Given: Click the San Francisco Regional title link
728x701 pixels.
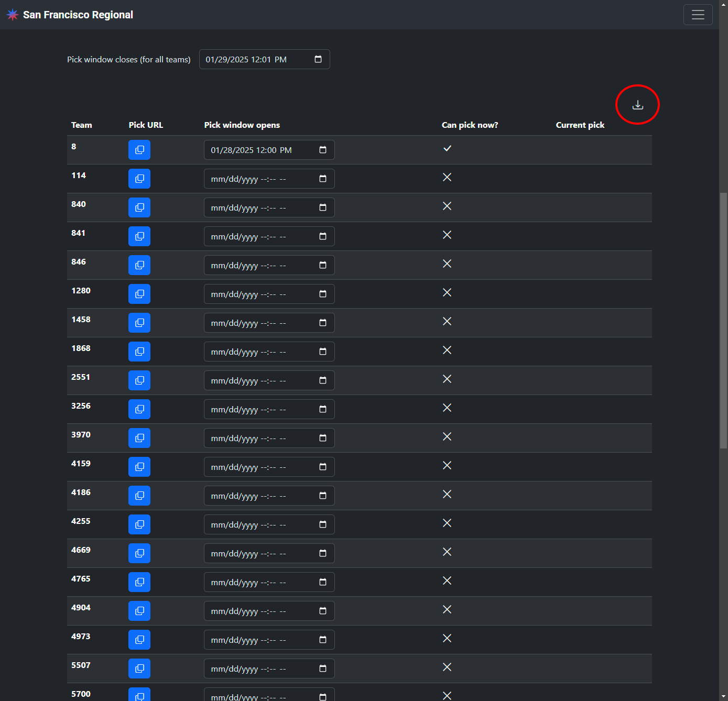Looking at the screenshot, I should [x=78, y=15].
